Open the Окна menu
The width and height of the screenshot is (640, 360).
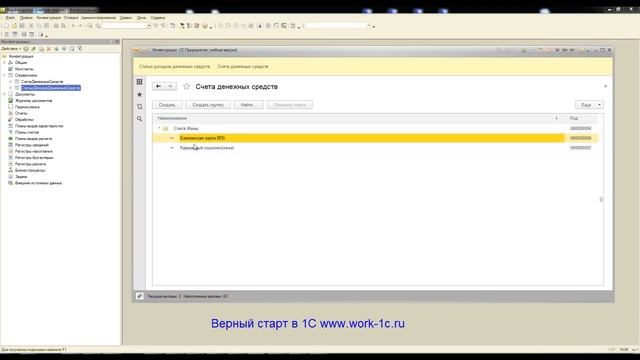[141, 18]
